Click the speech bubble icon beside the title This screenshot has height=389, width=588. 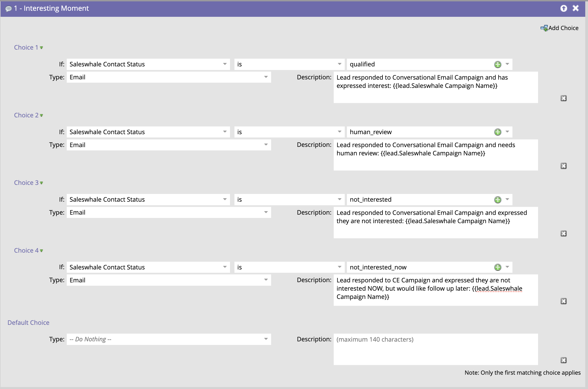tap(9, 9)
